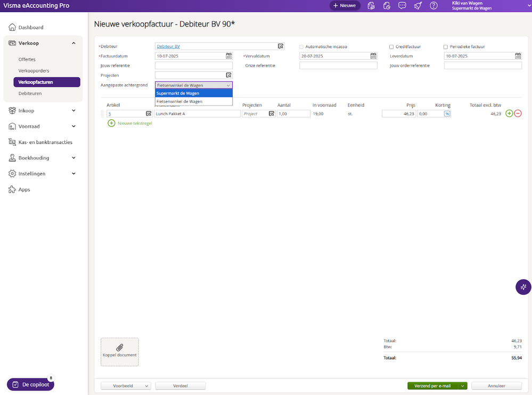Click the Nieuwe button in header
Image resolution: width=532 pixels, height=395 pixels.
pos(345,5)
